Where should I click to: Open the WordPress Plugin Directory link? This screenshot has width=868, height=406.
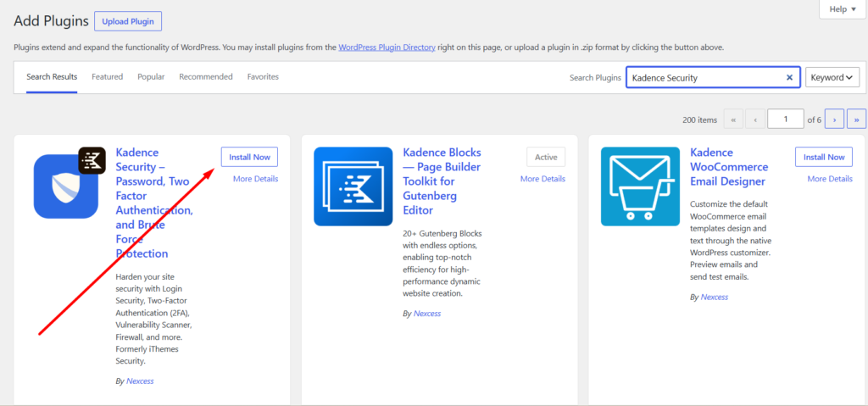point(387,47)
